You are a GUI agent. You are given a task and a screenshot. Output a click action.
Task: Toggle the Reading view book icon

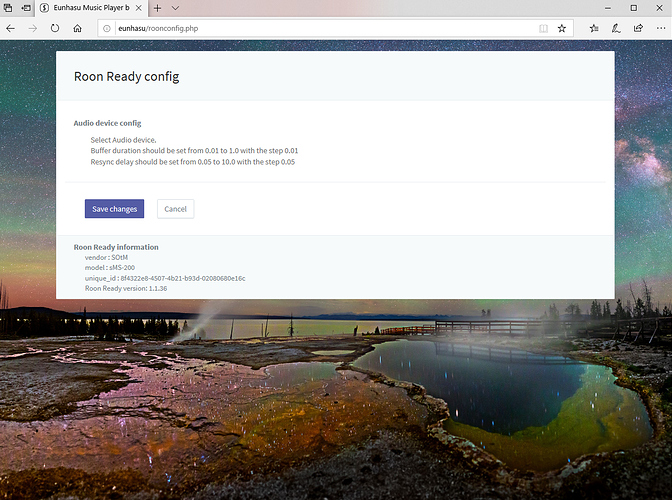pos(543,28)
